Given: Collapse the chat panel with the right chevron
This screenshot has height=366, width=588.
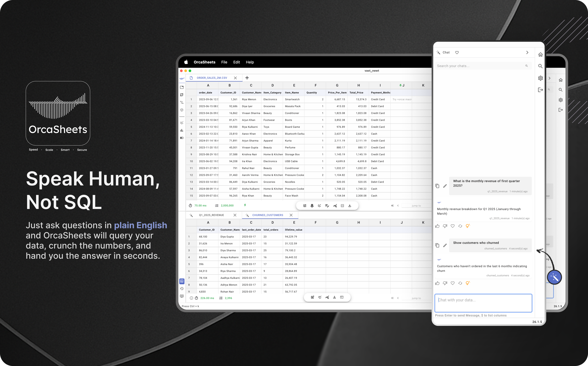Looking at the screenshot, I should (527, 52).
